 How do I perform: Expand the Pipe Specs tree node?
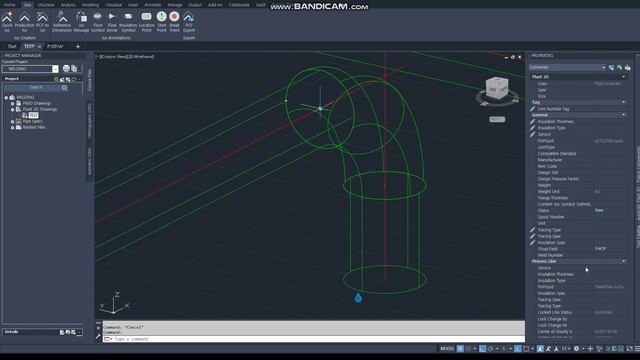click(x=12, y=122)
